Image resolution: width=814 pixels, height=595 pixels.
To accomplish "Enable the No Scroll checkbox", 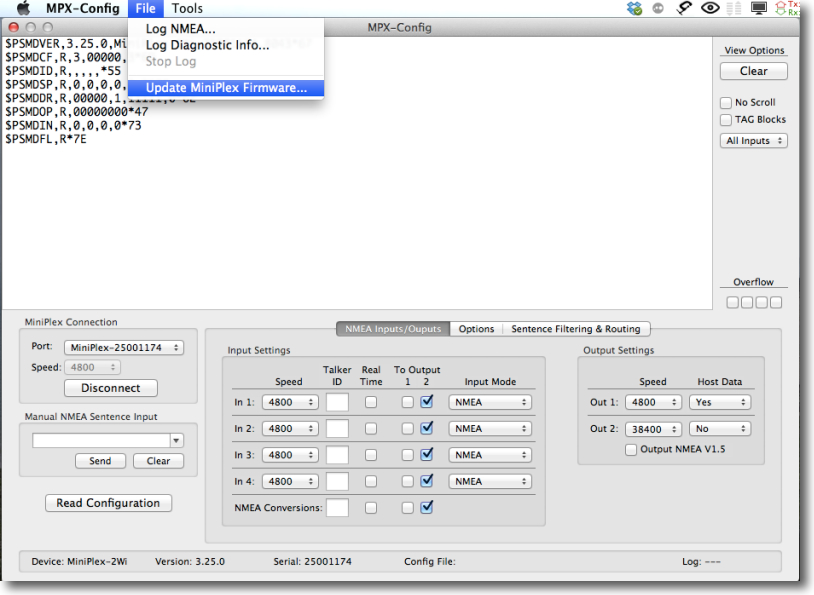I will point(726,103).
